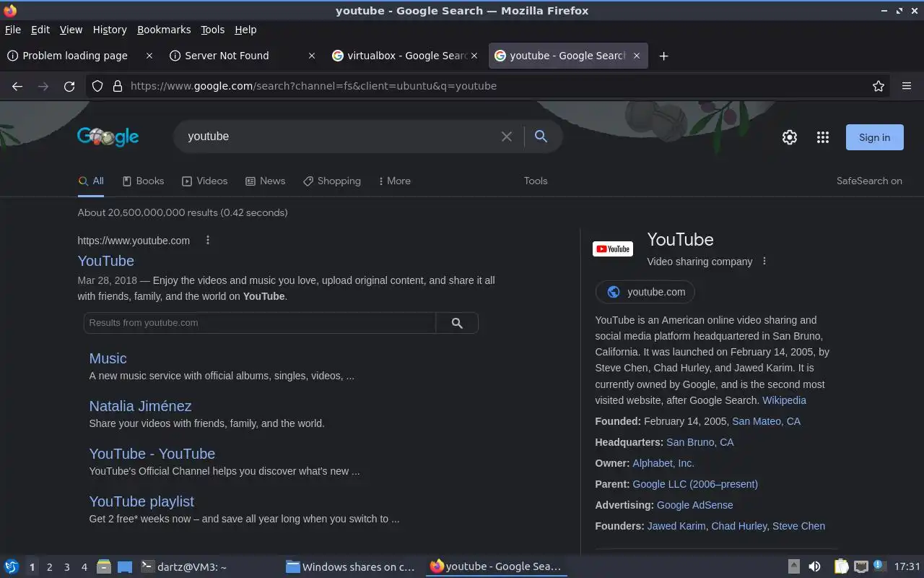
Task: Open Google quick settings gear
Action: click(790, 137)
